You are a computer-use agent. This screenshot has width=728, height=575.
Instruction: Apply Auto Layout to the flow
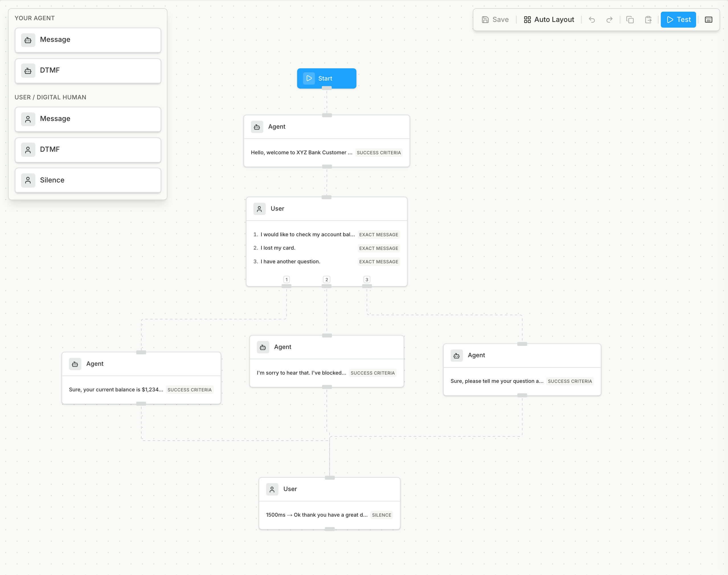549,20
